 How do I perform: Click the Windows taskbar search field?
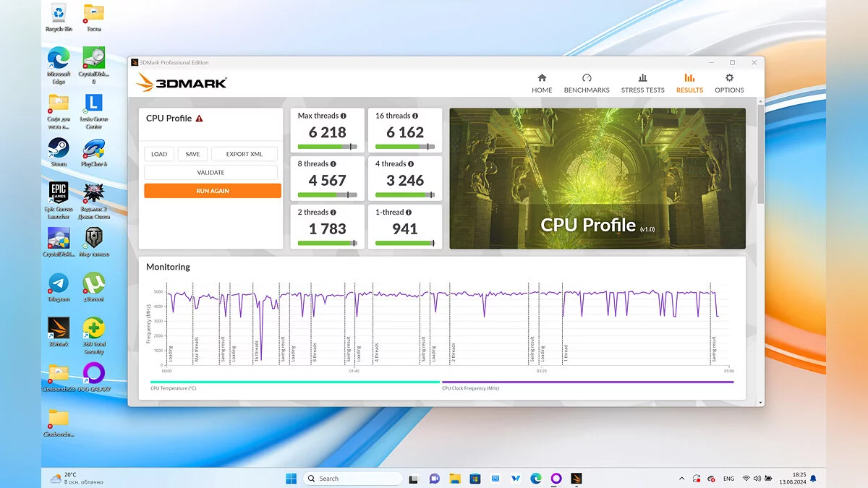click(352, 479)
